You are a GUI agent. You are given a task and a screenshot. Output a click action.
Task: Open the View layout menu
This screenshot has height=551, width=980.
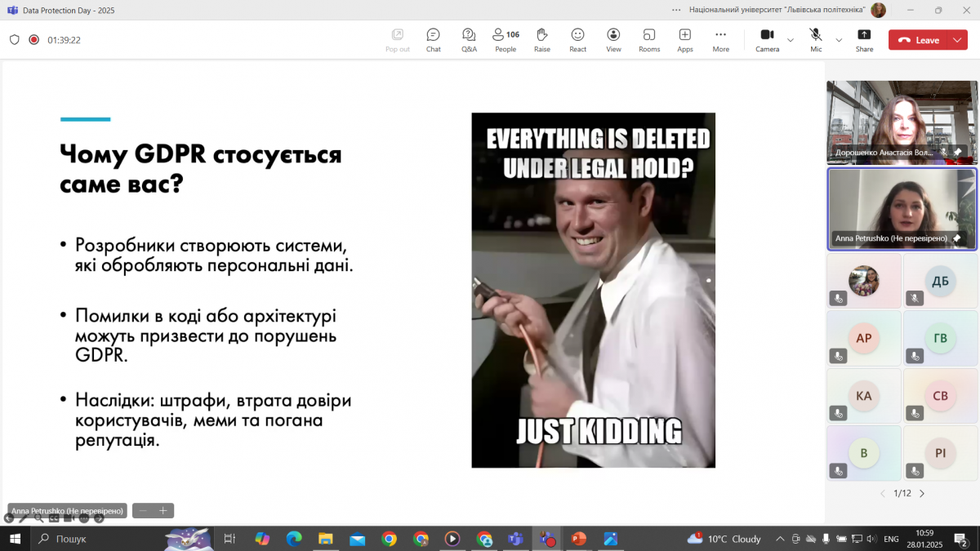(613, 39)
